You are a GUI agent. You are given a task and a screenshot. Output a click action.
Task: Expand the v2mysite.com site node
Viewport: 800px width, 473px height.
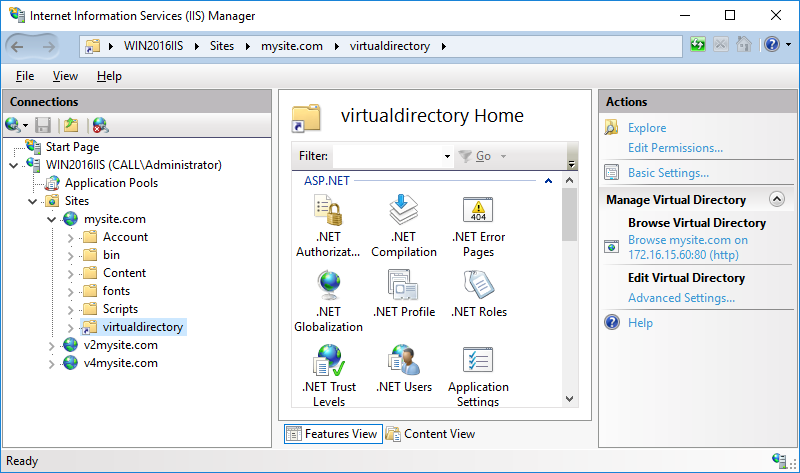(52, 345)
